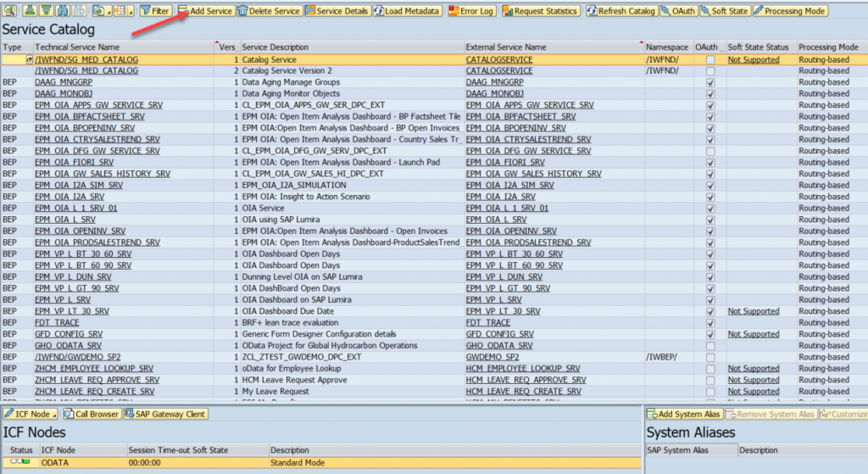The width and height of the screenshot is (868, 474).
Task: Click the External Service Name column header
Action: click(554, 47)
